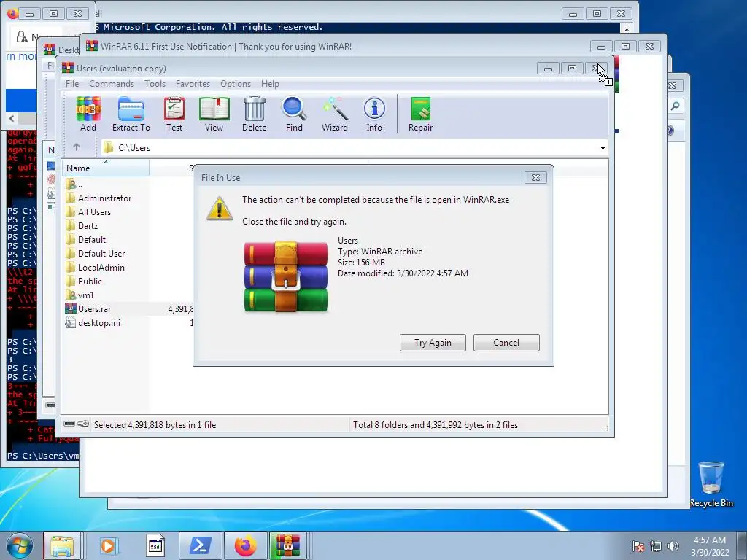Image resolution: width=747 pixels, height=560 pixels.
Task: Click the View toolbar icon
Action: click(214, 114)
